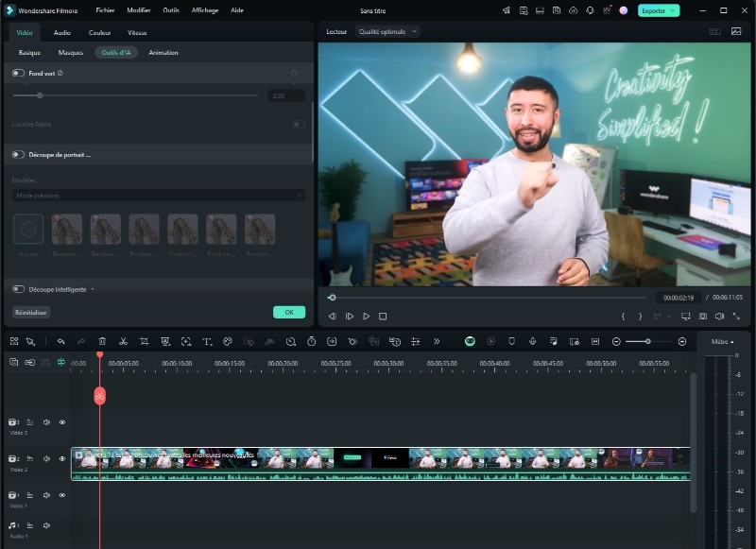Toggle the Couche Alpha switch
Image resolution: width=756 pixels, height=549 pixels.
click(299, 125)
